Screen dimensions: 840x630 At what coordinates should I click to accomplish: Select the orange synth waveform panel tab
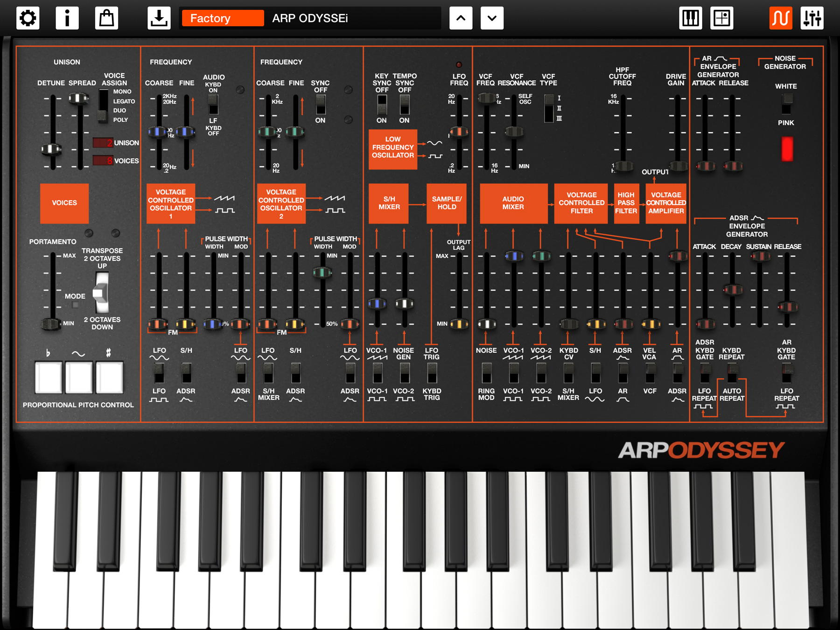(780, 18)
